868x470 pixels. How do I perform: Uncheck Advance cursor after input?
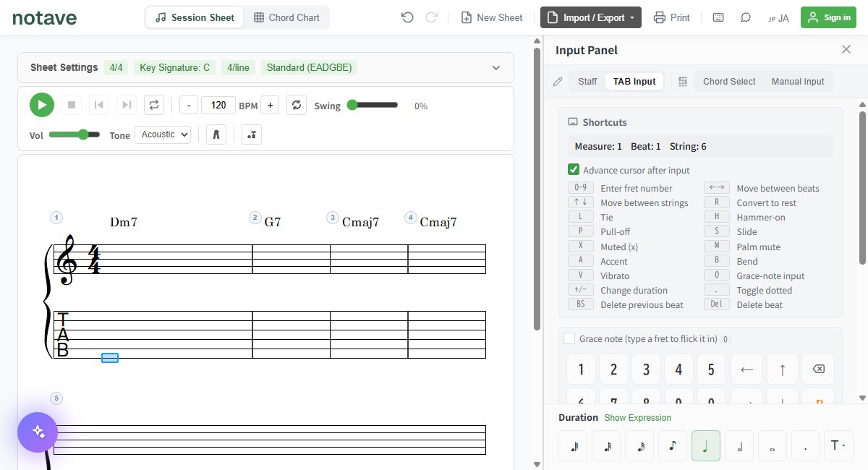(x=574, y=170)
